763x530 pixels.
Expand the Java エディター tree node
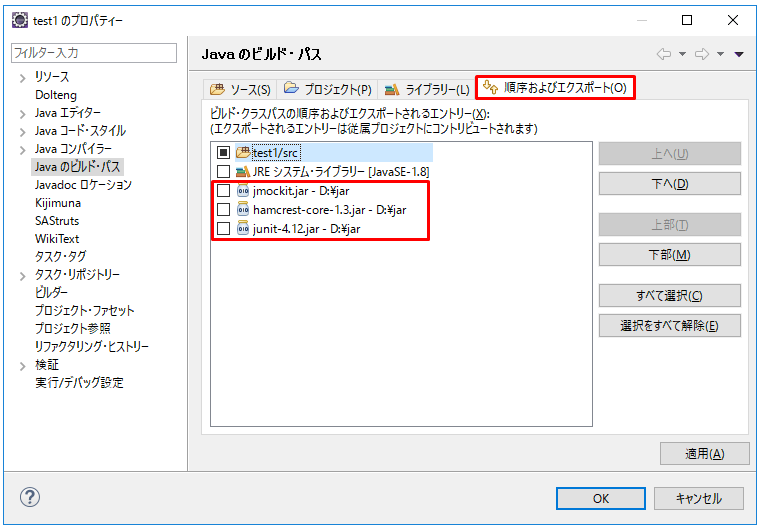click(22, 114)
